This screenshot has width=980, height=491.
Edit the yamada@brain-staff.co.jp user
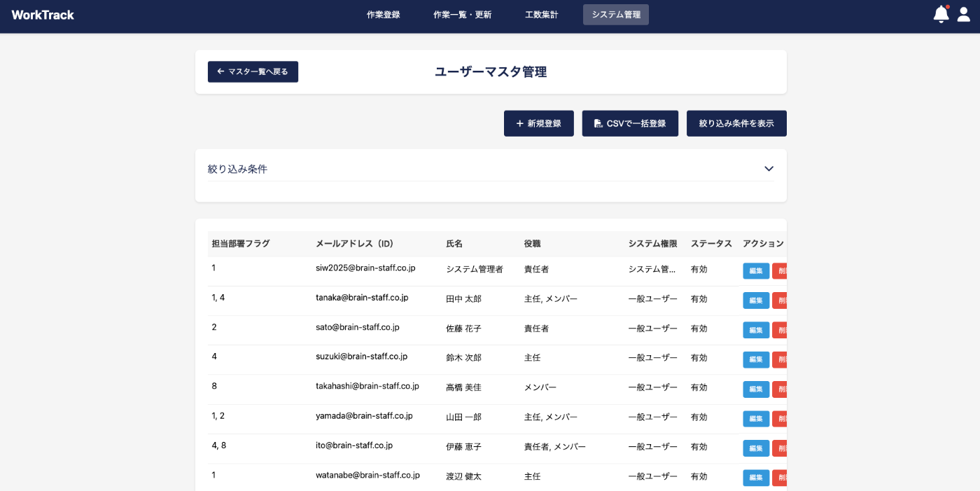(756, 419)
